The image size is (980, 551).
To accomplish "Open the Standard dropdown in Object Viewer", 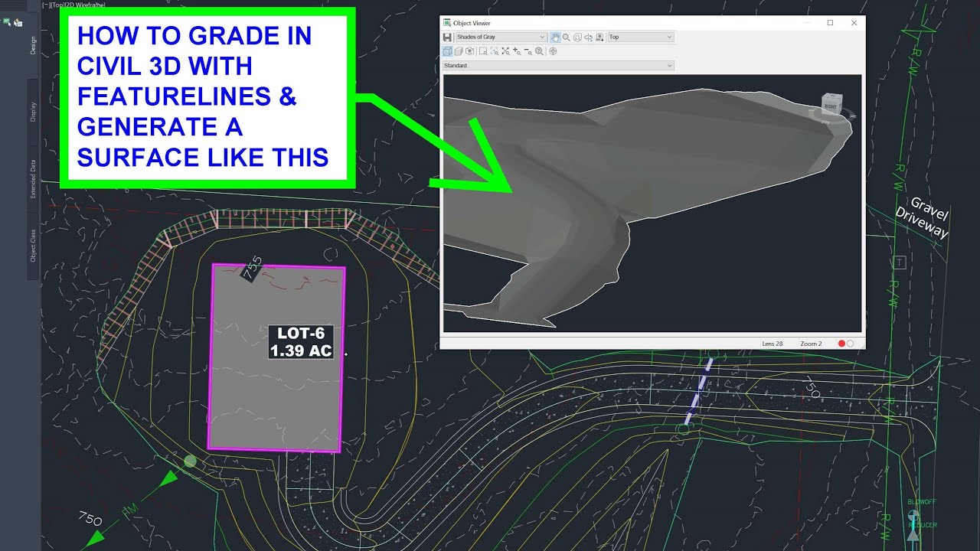I will 558,66.
